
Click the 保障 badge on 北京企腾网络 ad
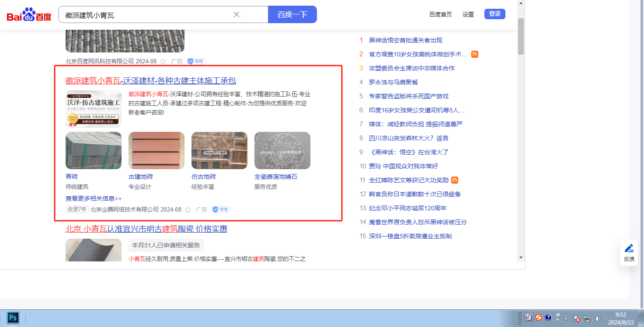(222, 209)
